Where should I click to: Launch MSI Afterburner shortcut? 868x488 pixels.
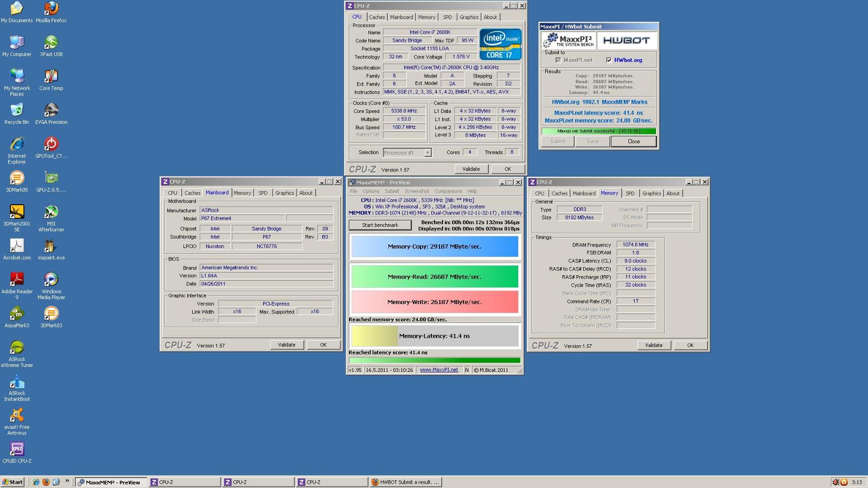tap(51, 218)
